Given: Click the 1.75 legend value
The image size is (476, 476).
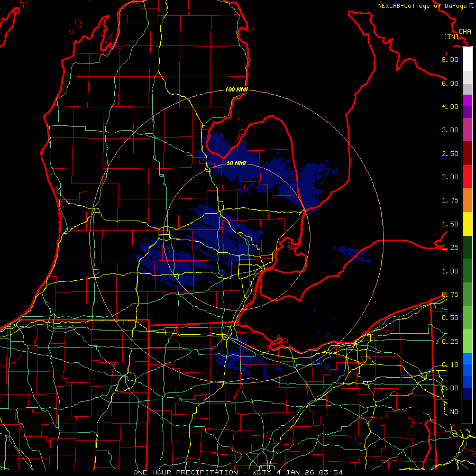Looking at the screenshot, I should (x=450, y=200).
